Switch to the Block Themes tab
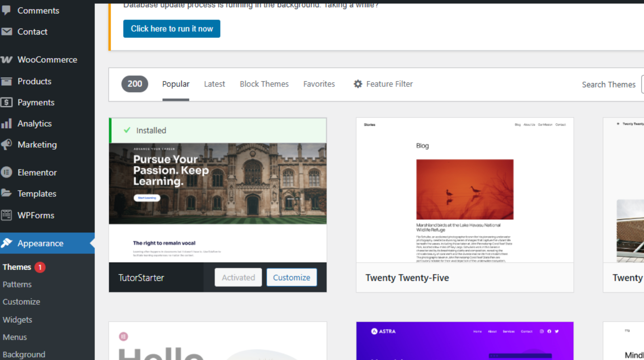 coord(264,84)
